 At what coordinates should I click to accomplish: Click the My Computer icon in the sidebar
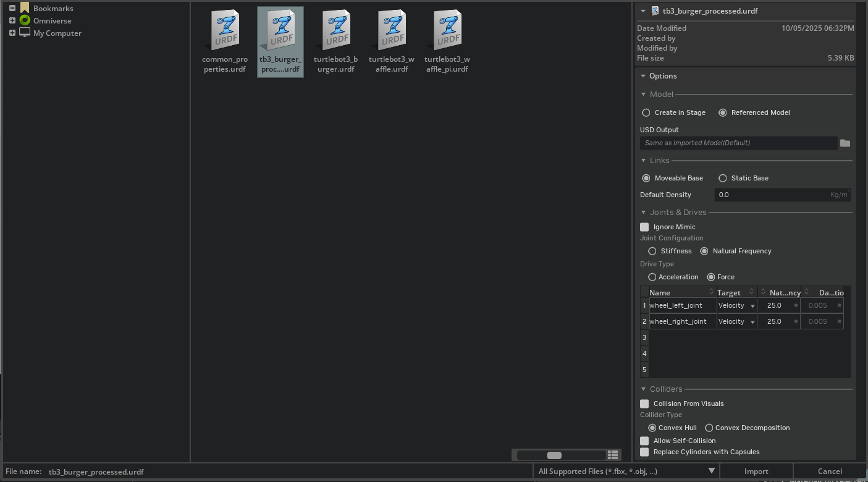point(25,33)
